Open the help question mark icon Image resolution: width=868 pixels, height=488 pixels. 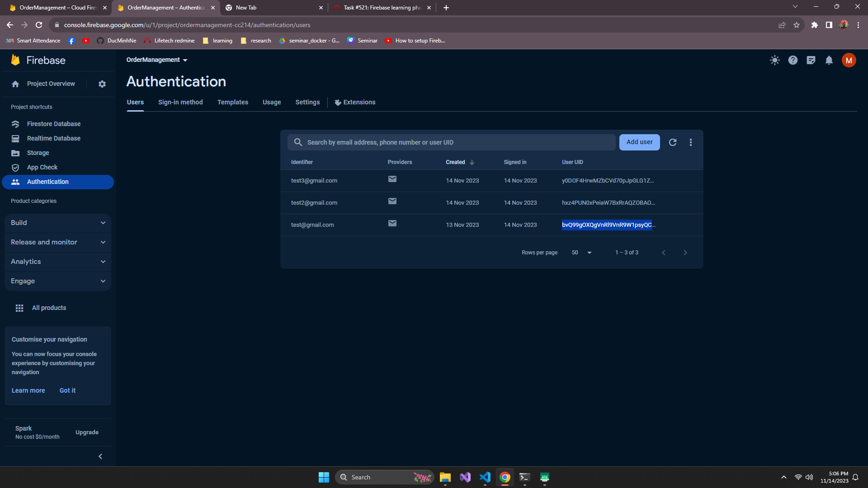[x=793, y=60]
